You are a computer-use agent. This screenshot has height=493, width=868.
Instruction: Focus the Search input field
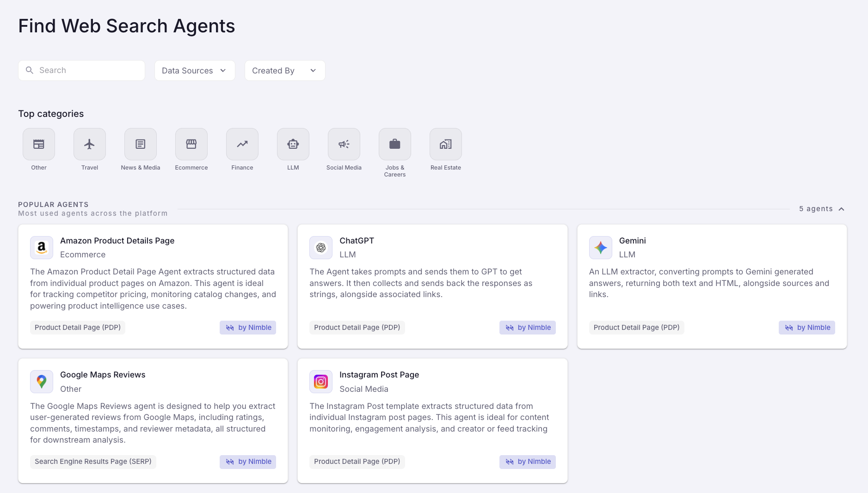tap(81, 70)
